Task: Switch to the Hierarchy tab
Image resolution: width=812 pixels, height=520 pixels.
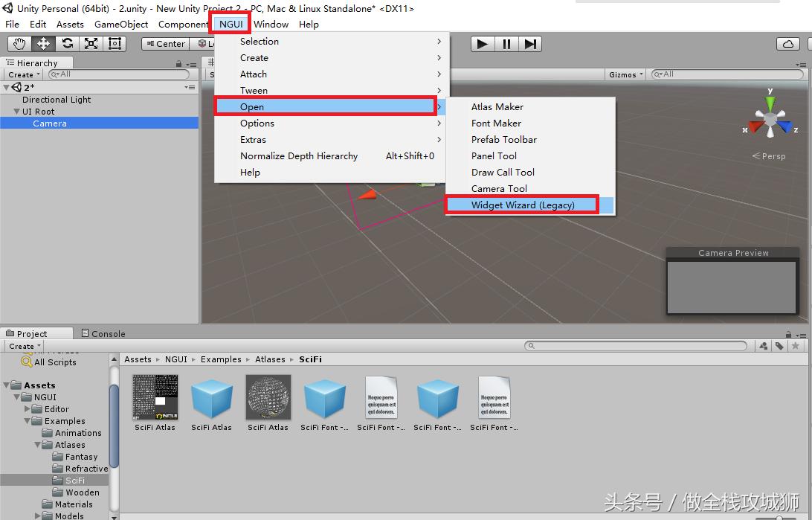Action: pyautogui.click(x=36, y=62)
